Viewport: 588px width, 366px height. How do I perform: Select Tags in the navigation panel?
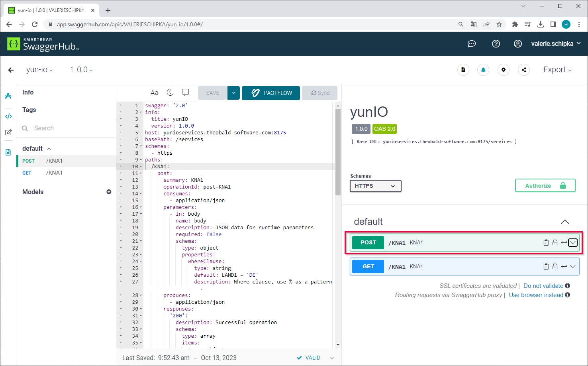coord(29,110)
